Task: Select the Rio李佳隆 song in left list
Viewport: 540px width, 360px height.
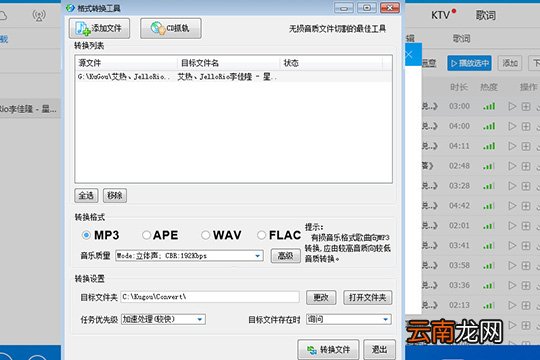Action: pyautogui.click(x=30, y=109)
